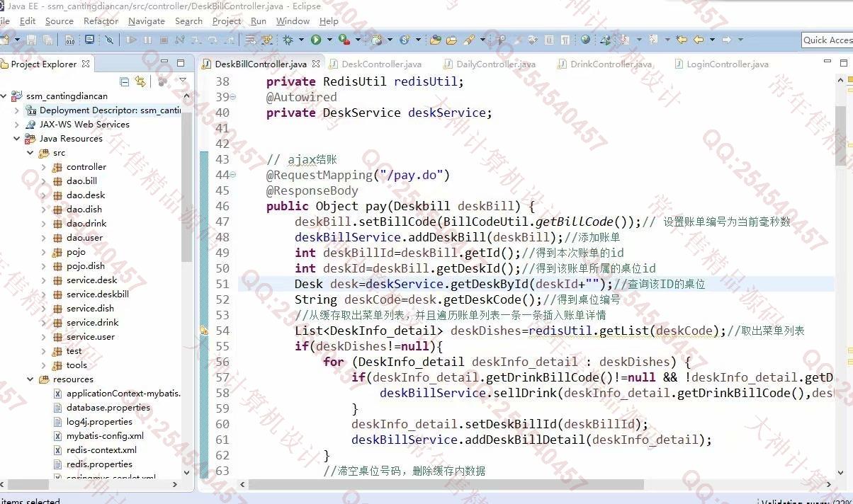The image size is (853, 504).
Task: Select redis-context.xml file
Action: (x=101, y=450)
